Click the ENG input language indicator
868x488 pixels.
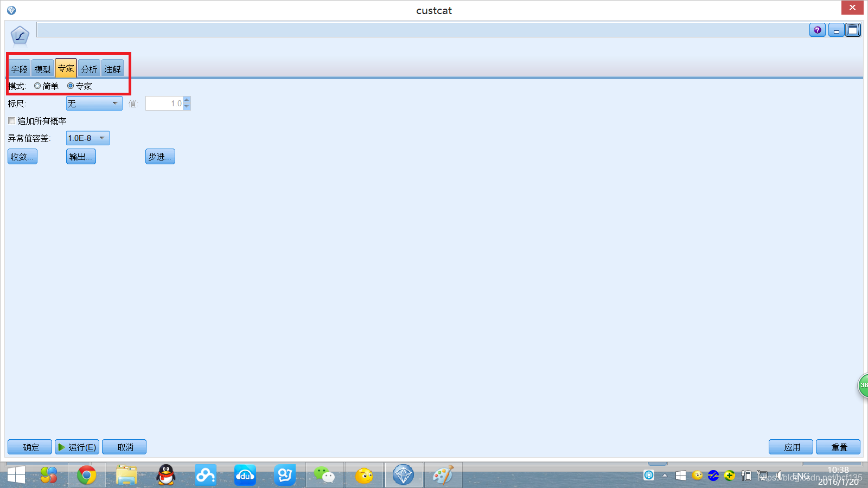click(801, 476)
